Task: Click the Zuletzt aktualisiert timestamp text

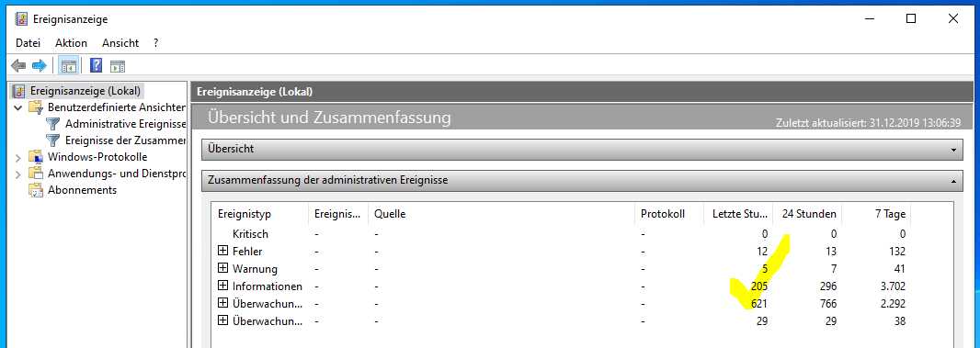Action: tap(868, 123)
